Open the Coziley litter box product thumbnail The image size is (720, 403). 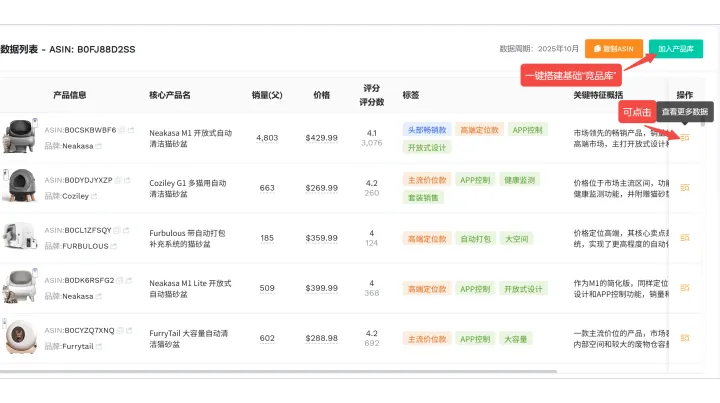tap(19, 187)
